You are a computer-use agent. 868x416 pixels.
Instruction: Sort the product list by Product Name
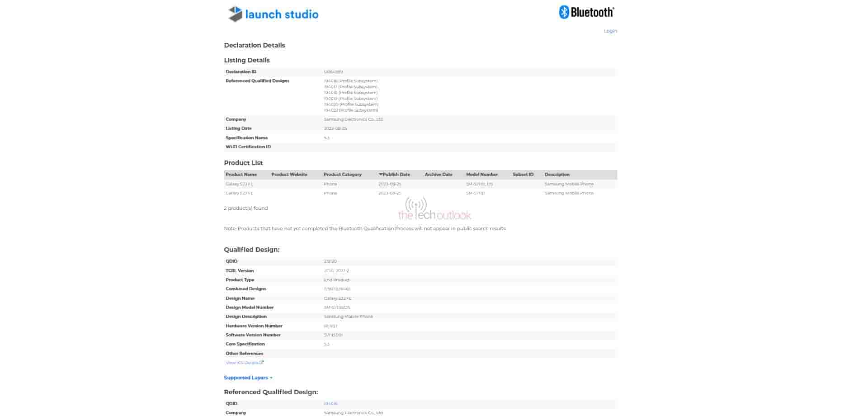point(241,175)
